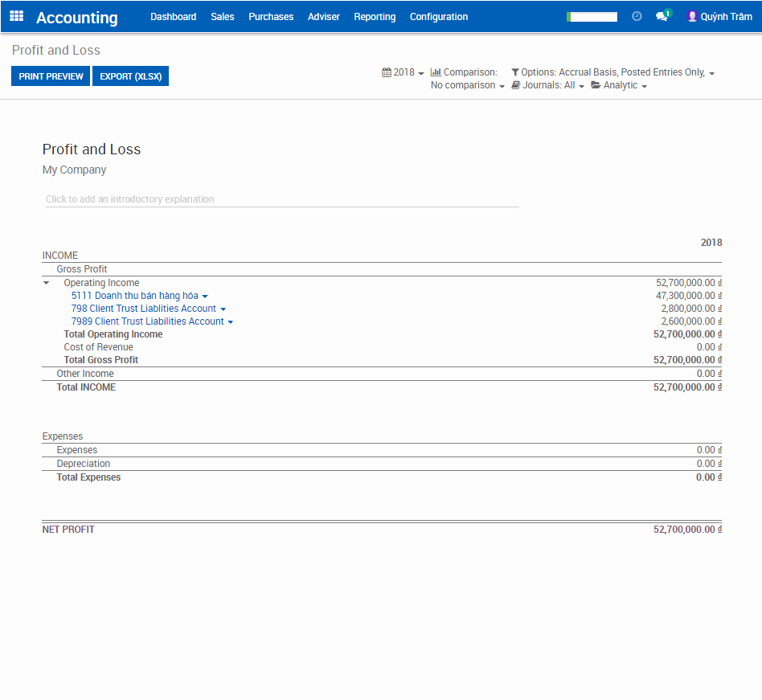
Task: Open the chat messages icon
Action: [662, 16]
